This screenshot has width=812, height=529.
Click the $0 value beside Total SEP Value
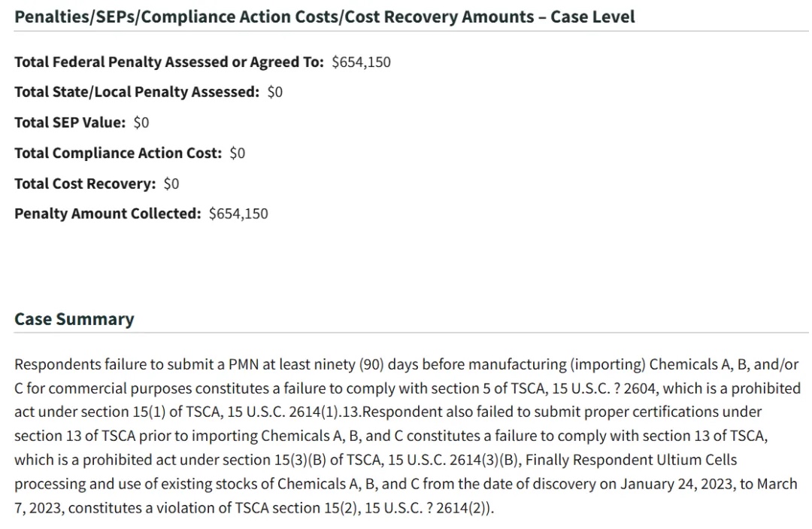141,123
